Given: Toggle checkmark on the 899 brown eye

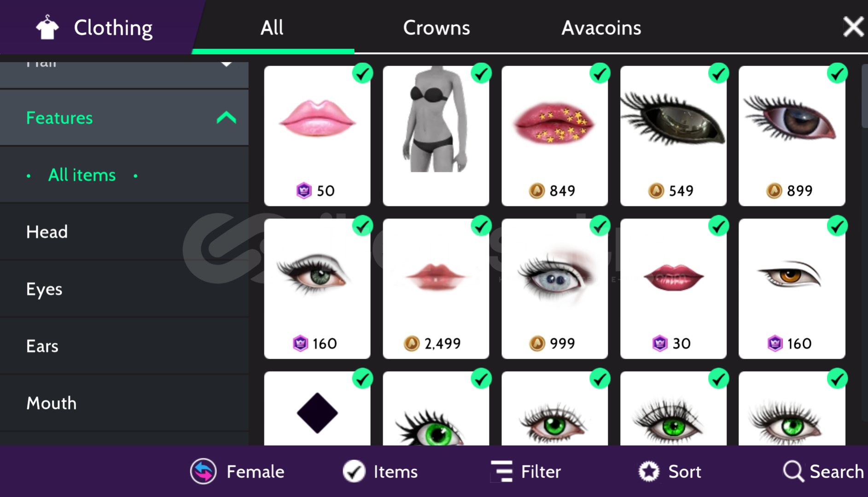Looking at the screenshot, I should pos(837,73).
